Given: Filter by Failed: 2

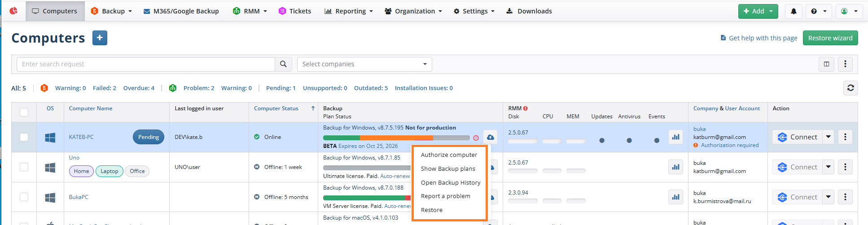Looking at the screenshot, I should [x=105, y=88].
